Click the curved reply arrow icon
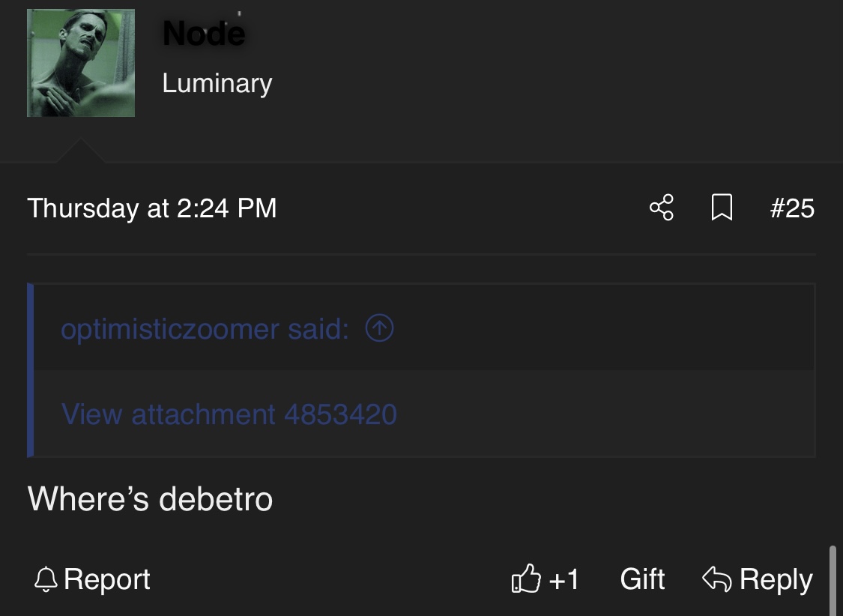This screenshot has height=616, width=843. coord(716,579)
